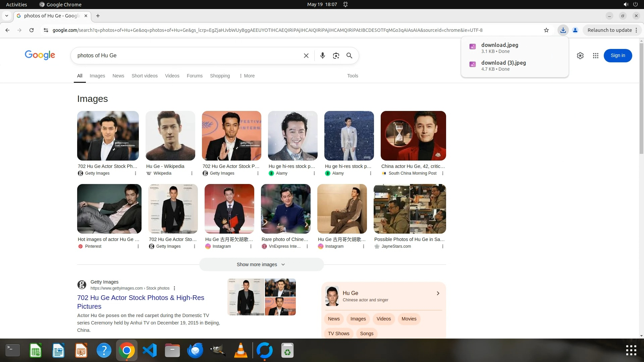
Task: Bookmark this page with star icon
Action: tap(546, 30)
